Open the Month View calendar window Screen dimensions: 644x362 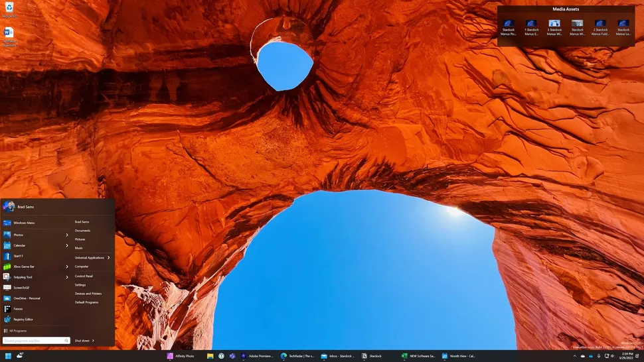(x=458, y=356)
